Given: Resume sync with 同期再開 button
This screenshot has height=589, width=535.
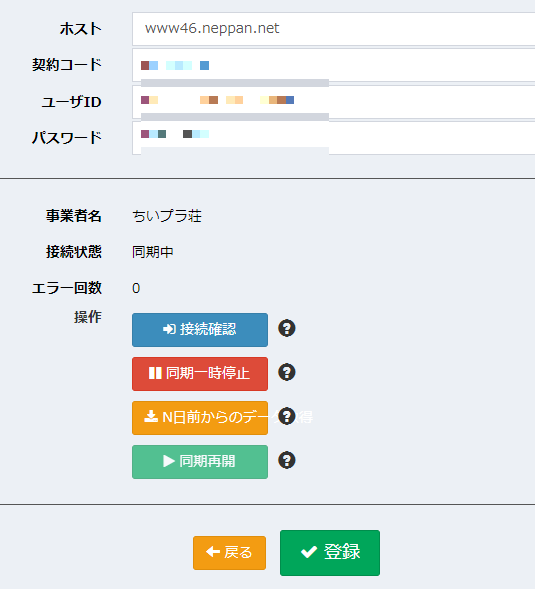Looking at the screenshot, I should click(200, 462).
